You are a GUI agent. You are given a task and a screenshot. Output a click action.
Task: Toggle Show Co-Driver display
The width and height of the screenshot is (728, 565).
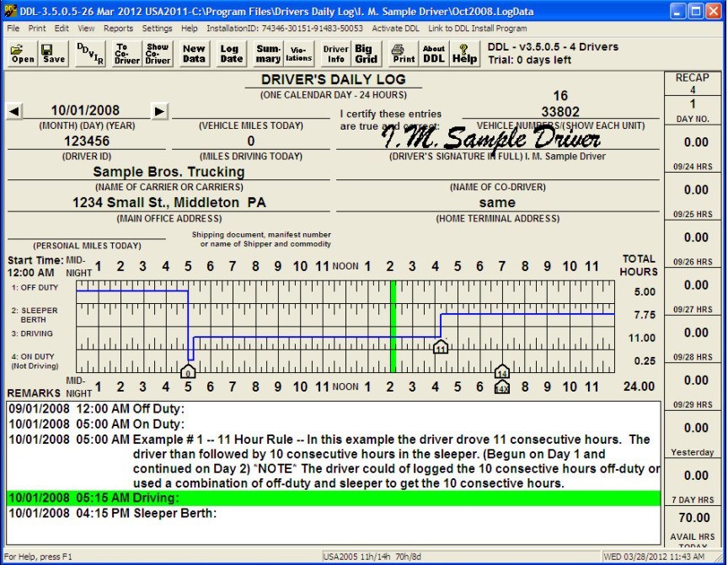(x=157, y=52)
